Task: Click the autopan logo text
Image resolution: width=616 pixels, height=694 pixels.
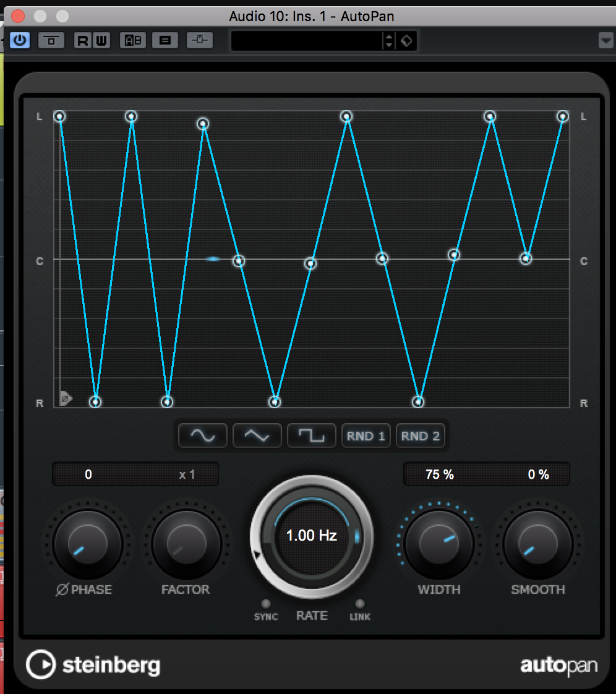Action: pyautogui.click(x=559, y=666)
